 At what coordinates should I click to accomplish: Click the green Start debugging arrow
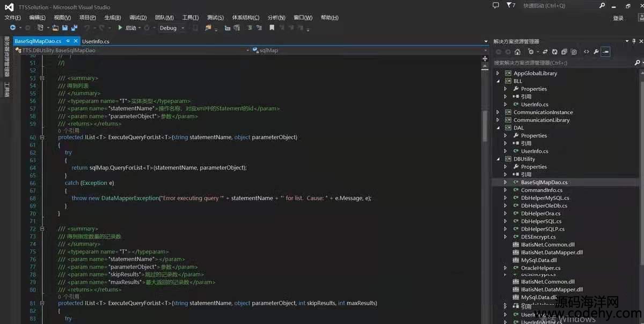(x=120, y=28)
